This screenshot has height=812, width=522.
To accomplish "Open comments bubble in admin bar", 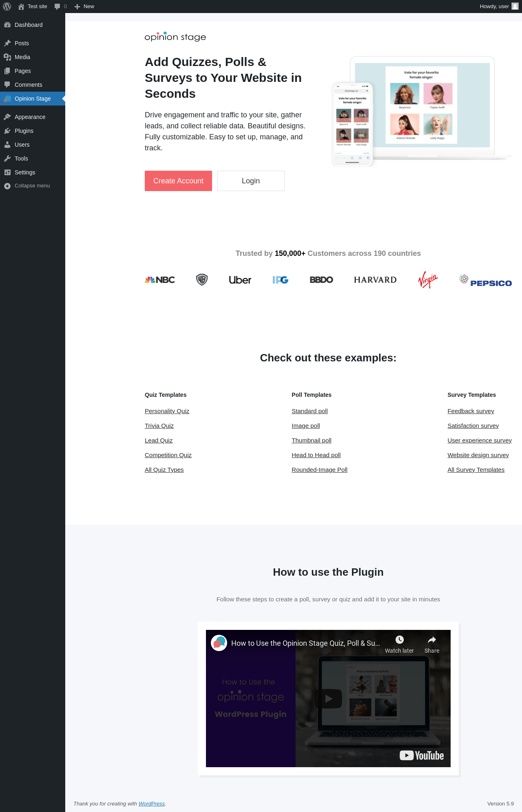I will click(x=60, y=7).
